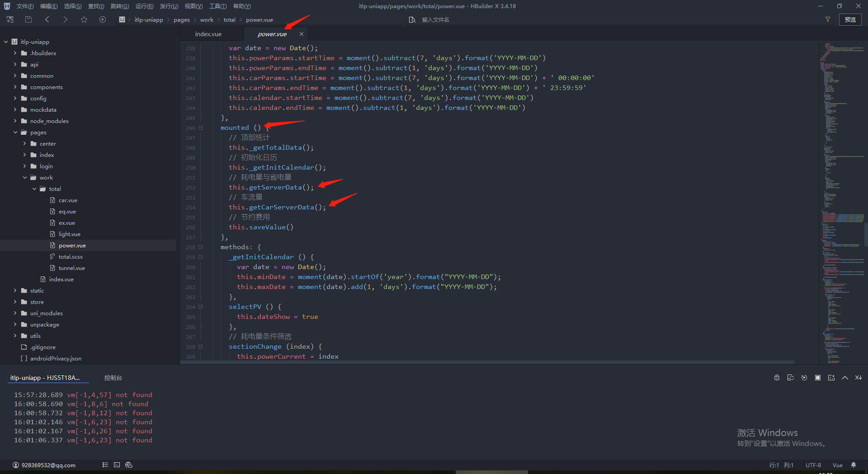Image resolution: width=868 pixels, height=474 pixels.
Task: Click the bug debug icon in console
Action: coord(777,378)
